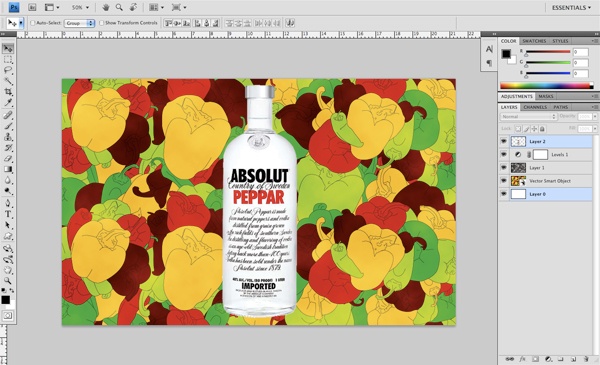Screen dimensions: 600x365
Task: Select the Rectangular Marquee tool
Action: tap(8, 60)
